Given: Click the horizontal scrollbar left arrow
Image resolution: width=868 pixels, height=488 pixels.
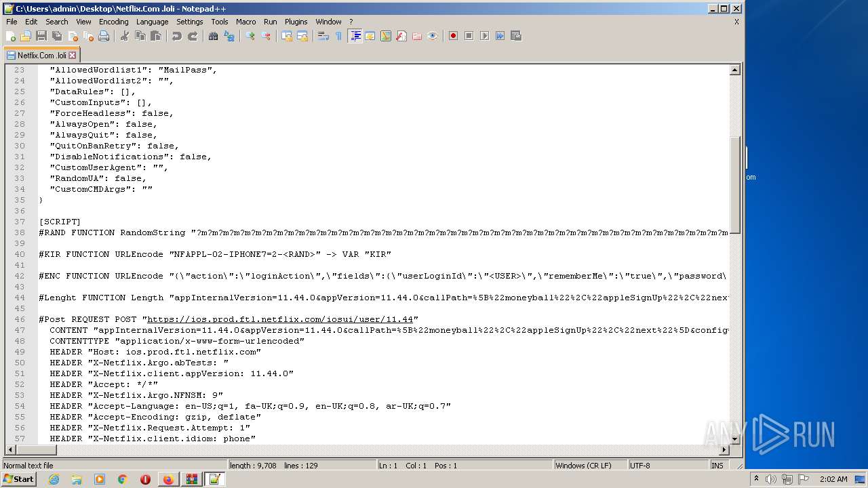Looking at the screenshot, I should pyautogui.click(x=10, y=450).
